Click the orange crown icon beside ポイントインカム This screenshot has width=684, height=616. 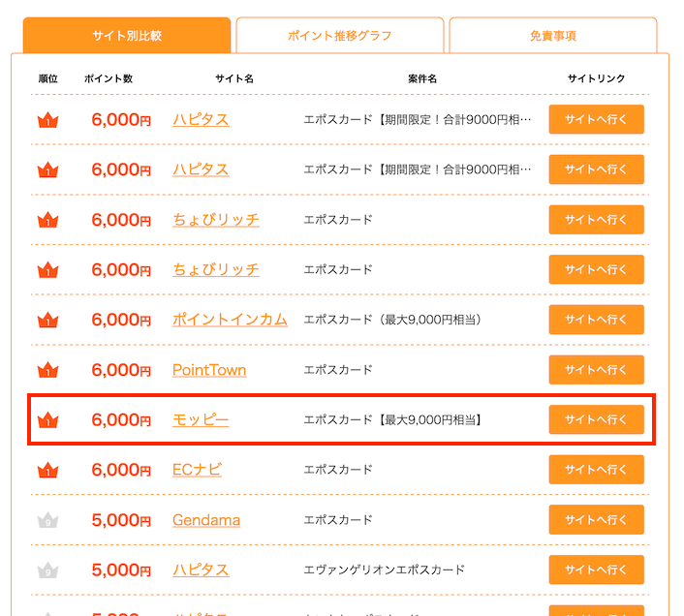coord(47,320)
